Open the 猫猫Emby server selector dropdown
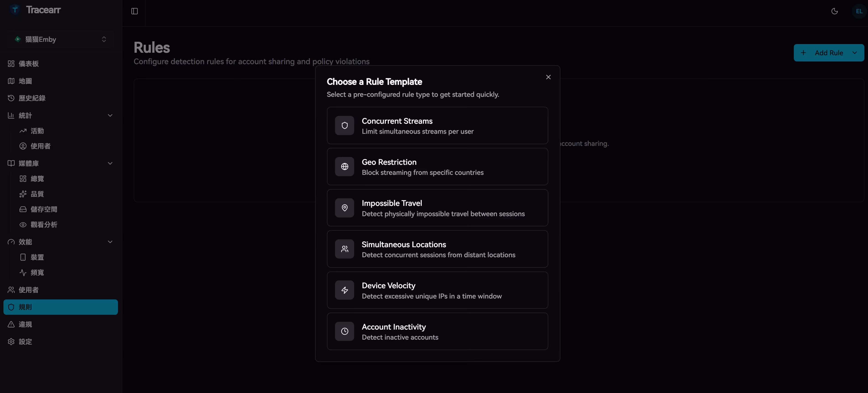Viewport: 868px width, 393px height. (x=60, y=39)
